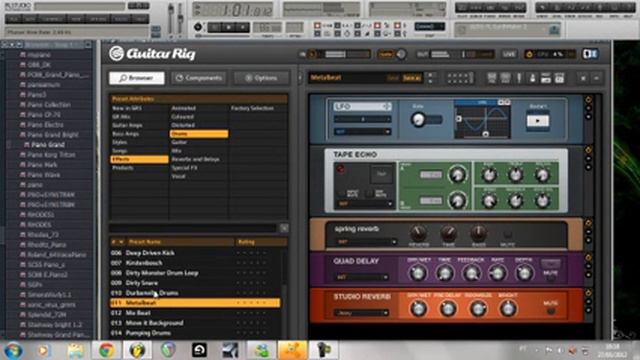Select the 006 Deep Driven Kick preset
Screen dimensions: 640x360
(x=195, y=253)
